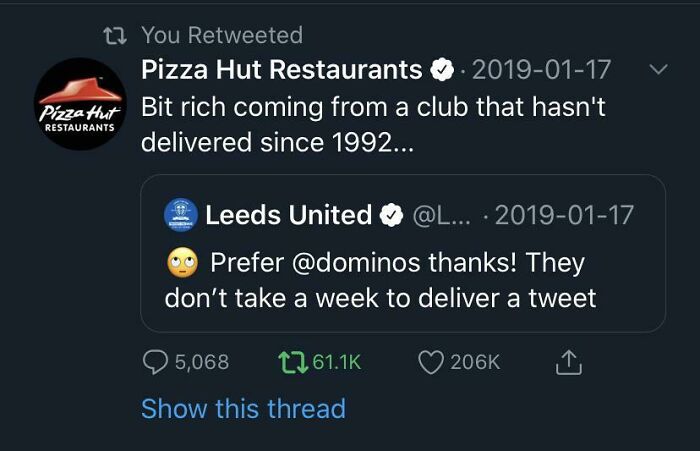This screenshot has height=451, width=700.
Task: Undo retweet via green retweet icon
Action: click(x=292, y=362)
